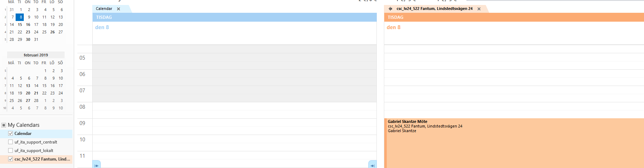
Task: Enable uf_ita_support_centralt calendar
Action: tap(10, 142)
